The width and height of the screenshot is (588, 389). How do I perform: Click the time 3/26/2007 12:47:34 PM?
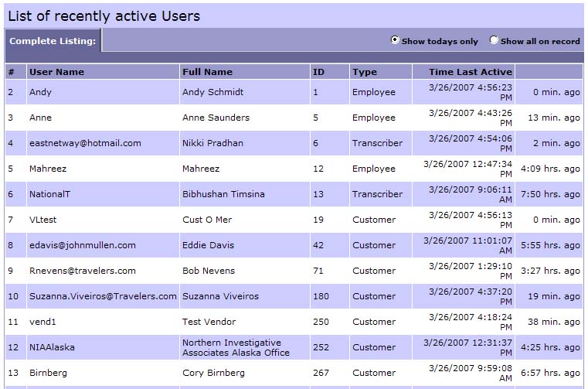point(467,169)
